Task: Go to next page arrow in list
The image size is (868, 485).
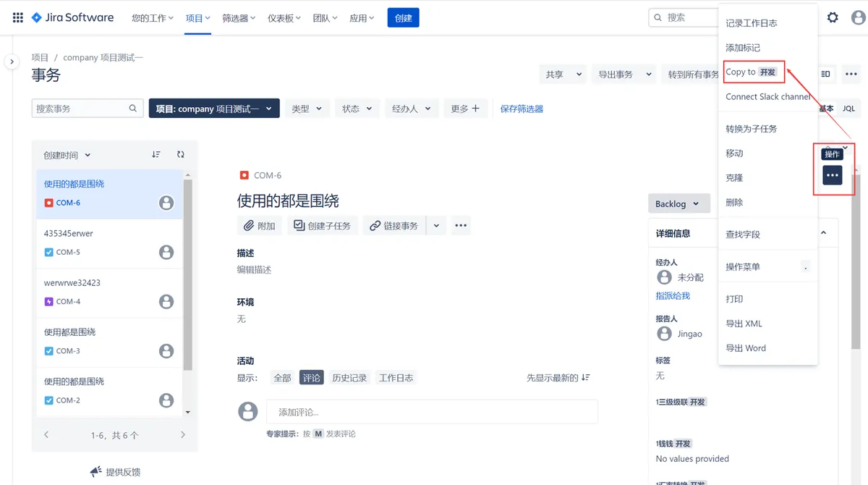Action: coord(183,435)
